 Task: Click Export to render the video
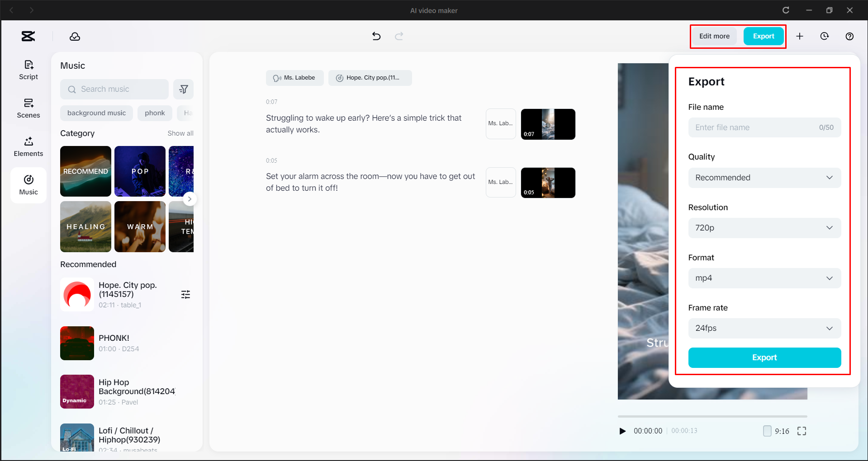click(x=764, y=358)
